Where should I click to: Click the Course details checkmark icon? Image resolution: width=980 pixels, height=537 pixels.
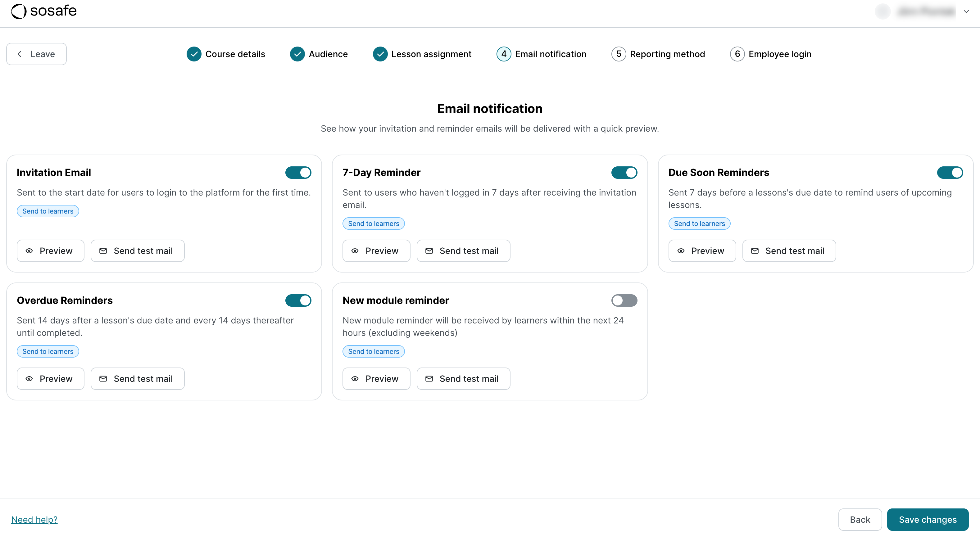(194, 54)
